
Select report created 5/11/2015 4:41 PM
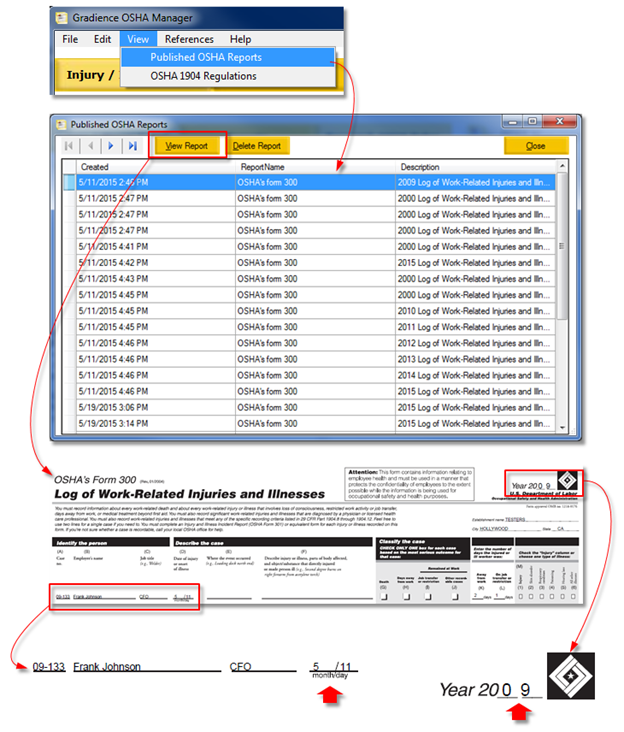(316, 246)
